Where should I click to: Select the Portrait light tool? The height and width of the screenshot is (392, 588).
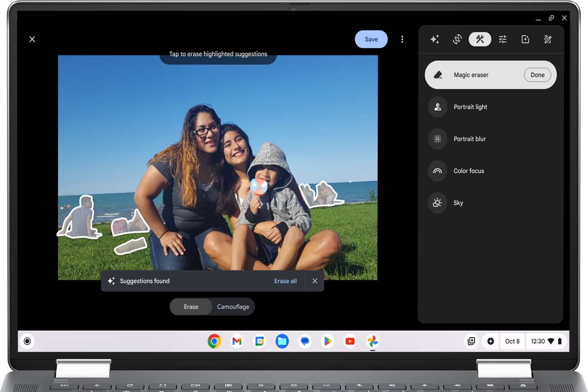tap(470, 107)
